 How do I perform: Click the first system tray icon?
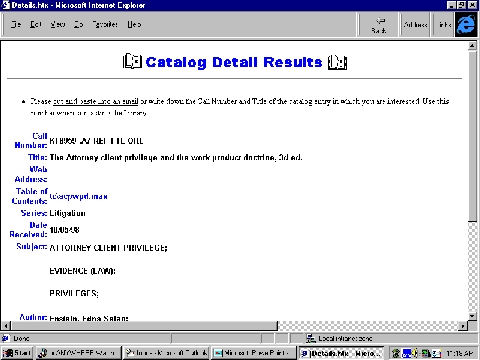(x=396, y=353)
